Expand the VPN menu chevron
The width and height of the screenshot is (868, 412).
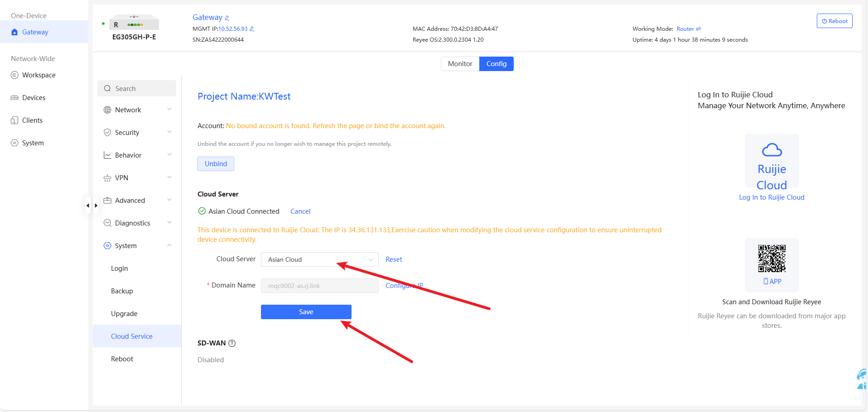tap(169, 177)
